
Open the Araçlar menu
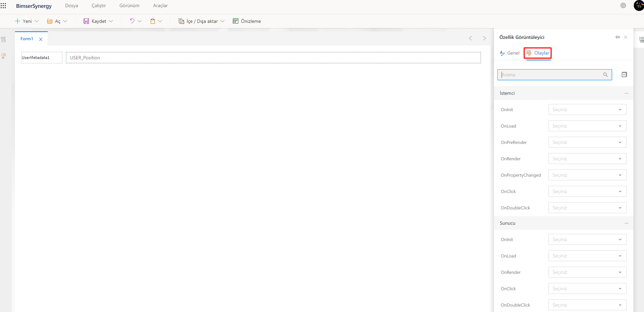[161, 5]
